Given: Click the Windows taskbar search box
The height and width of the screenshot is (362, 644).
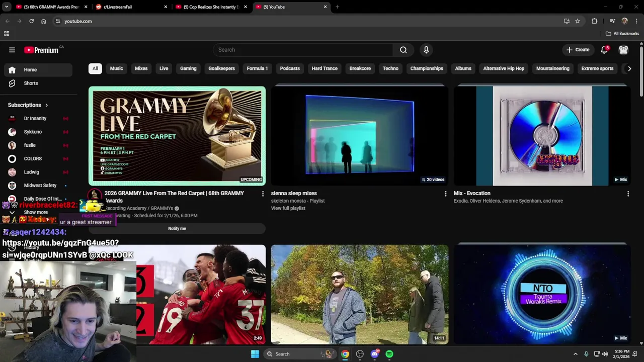Looking at the screenshot, I should tap(300, 354).
